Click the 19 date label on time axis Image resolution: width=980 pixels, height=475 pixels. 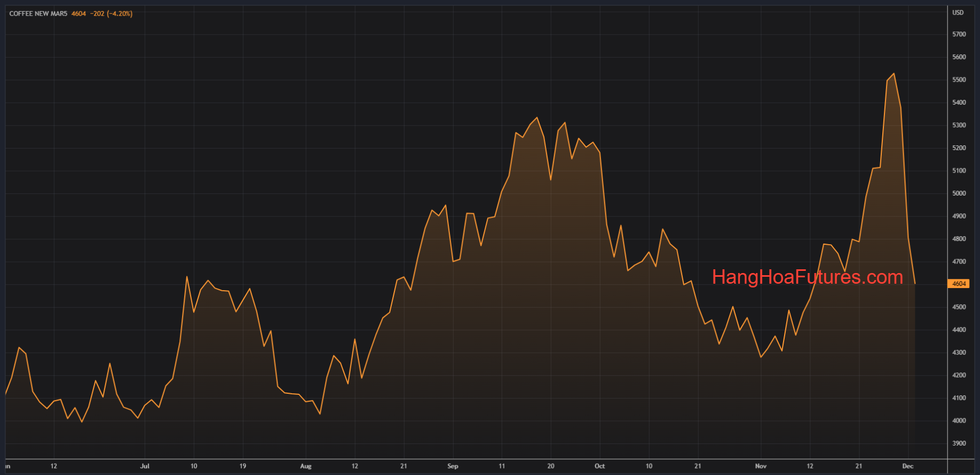[243, 466]
